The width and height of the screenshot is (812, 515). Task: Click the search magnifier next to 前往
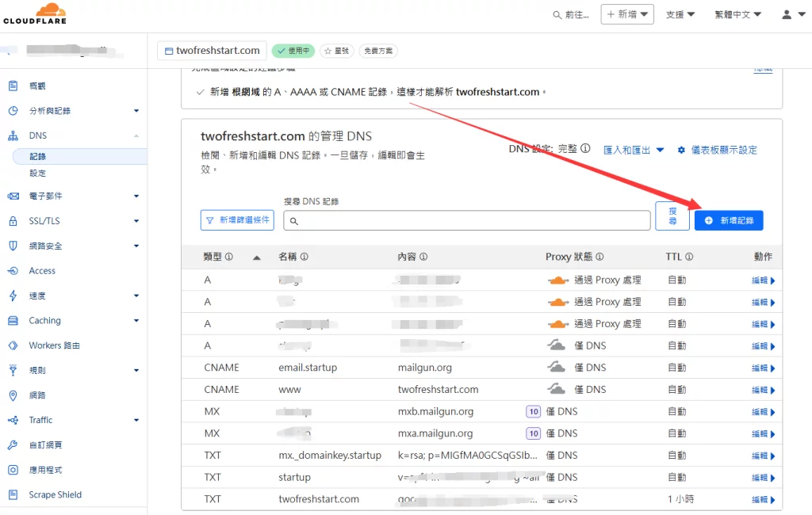[557, 15]
